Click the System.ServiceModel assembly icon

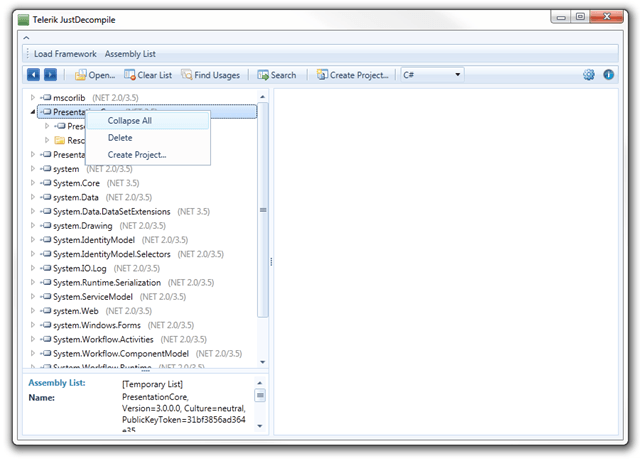(46, 296)
